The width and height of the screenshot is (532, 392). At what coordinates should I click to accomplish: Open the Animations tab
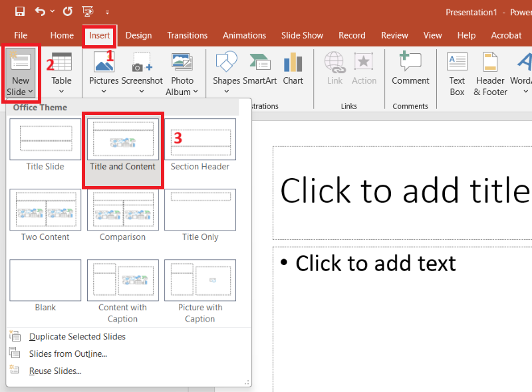[x=244, y=35]
